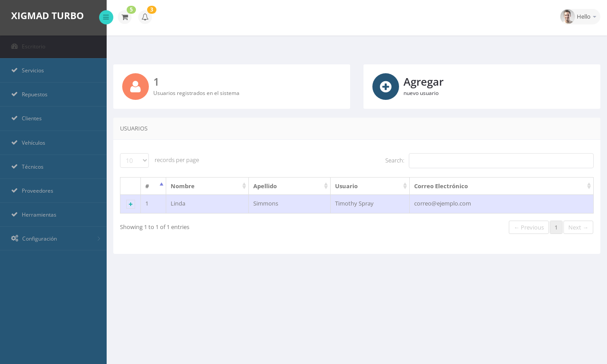Open Proveedores in the sidebar
The width and height of the screenshot is (607, 364).
pos(53,191)
